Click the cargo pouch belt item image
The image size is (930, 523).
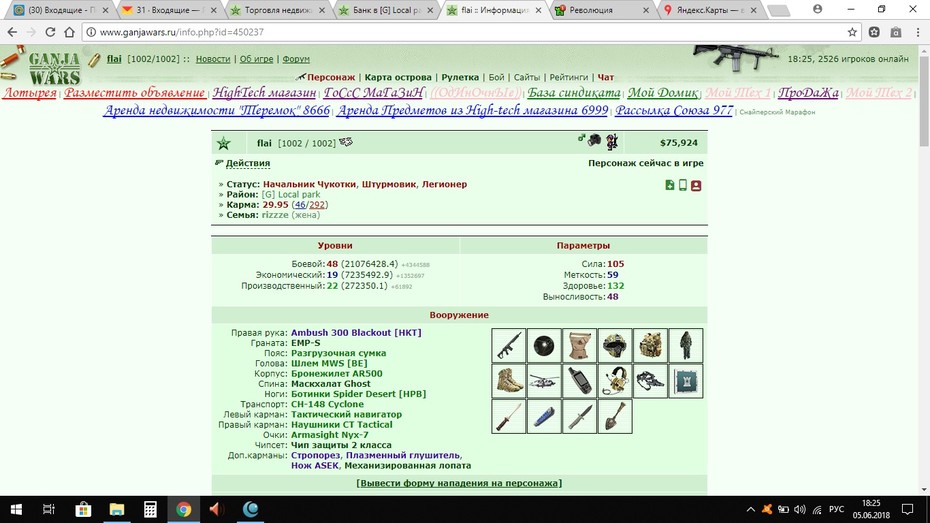pos(579,345)
